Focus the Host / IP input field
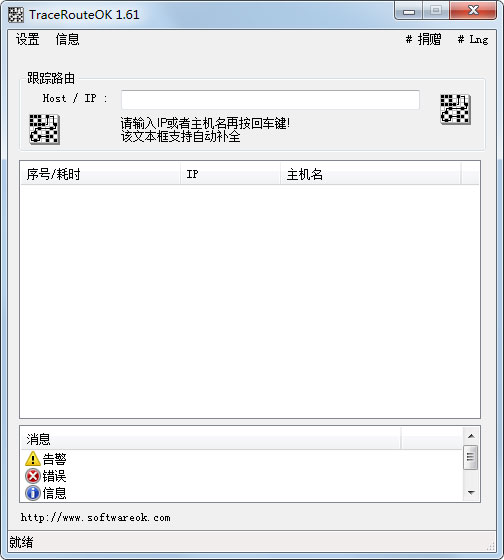Viewport: 504px width, 560px height. click(270, 100)
